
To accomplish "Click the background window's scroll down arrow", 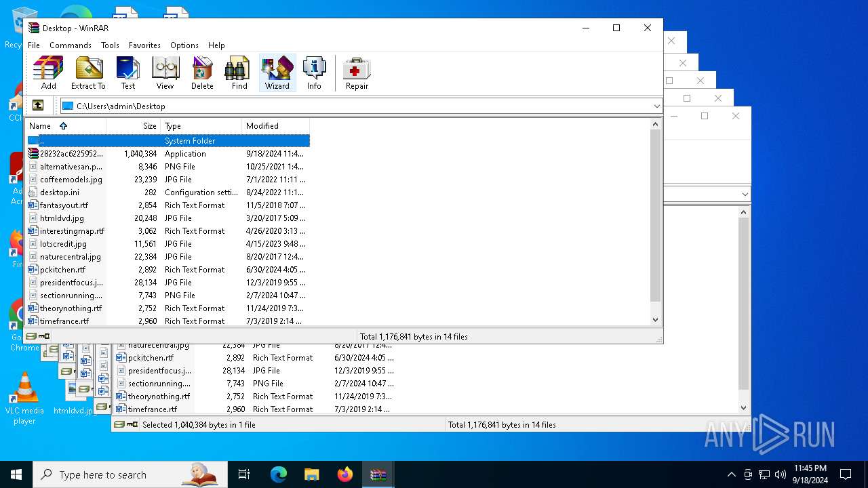I will pyautogui.click(x=743, y=408).
